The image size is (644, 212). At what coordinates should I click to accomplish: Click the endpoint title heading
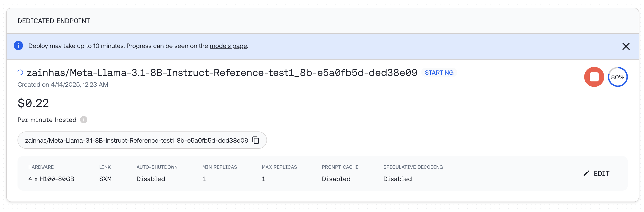coord(222,73)
